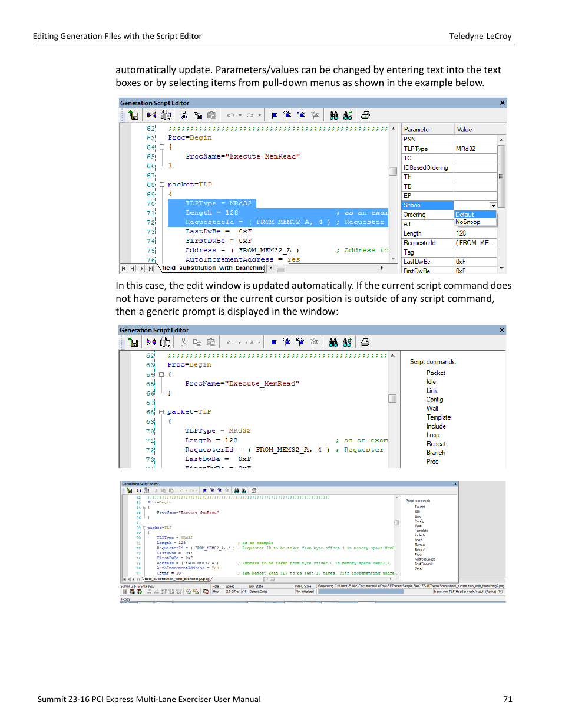
Task: Click Packet in large Script commands list
Action: tap(436, 373)
